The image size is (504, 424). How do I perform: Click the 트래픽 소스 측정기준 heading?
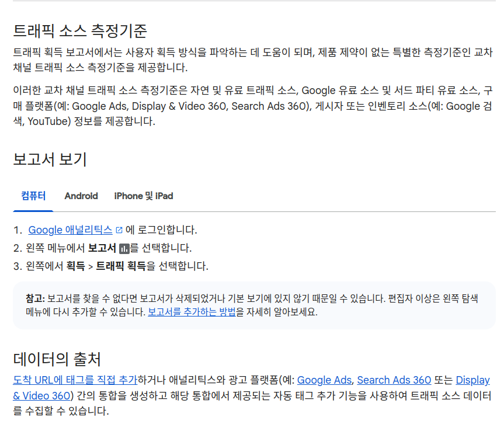click(x=80, y=30)
